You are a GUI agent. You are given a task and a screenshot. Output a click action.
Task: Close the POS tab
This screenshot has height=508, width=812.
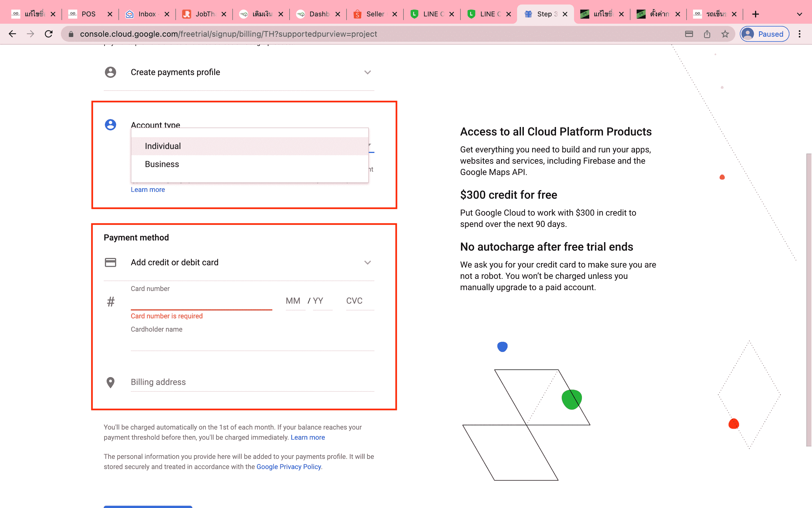click(110, 14)
